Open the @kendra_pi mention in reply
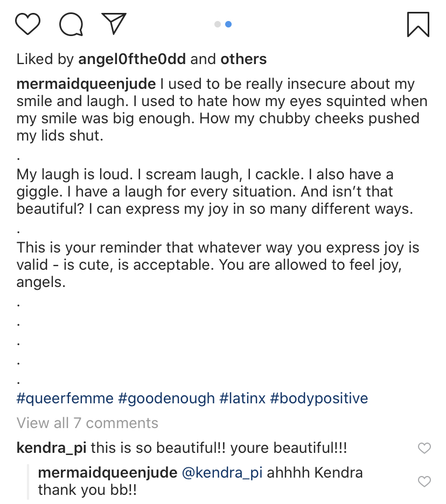 pos(222,473)
